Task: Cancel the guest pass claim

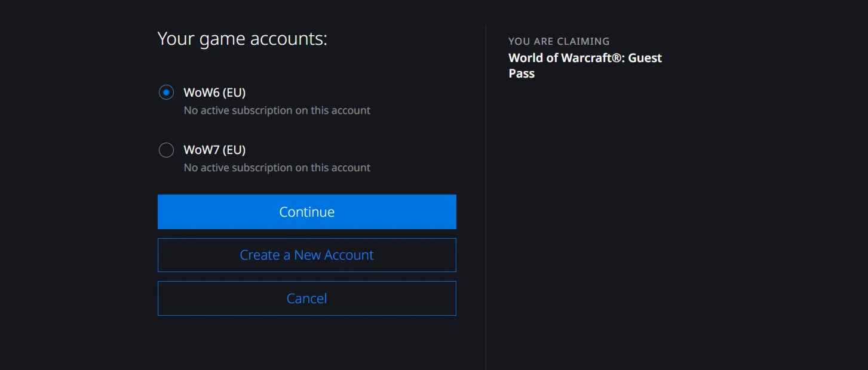Action: click(x=306, y=298)
